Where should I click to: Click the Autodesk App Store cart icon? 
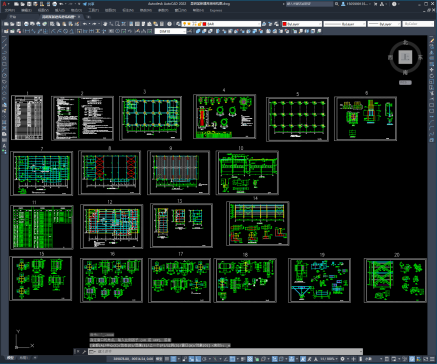click(376, 4)
